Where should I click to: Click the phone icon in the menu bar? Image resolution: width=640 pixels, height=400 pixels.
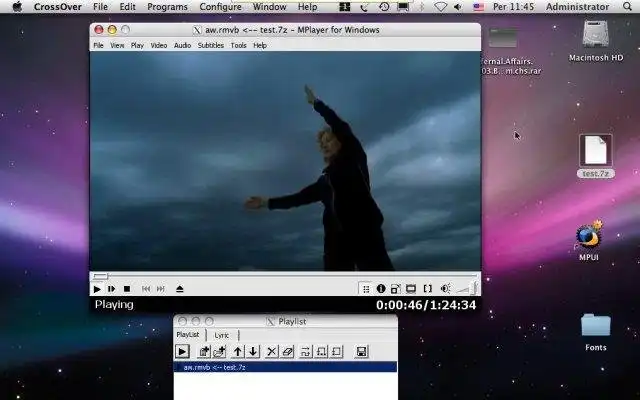pyautogui.click(x=364, y=7)
